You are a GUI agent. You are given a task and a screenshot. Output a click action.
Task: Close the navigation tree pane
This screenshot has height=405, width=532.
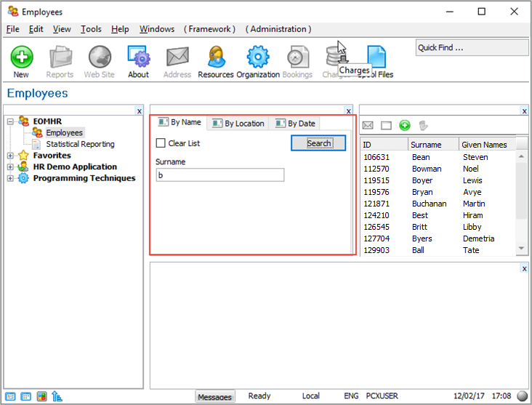[x=139, y=111]
